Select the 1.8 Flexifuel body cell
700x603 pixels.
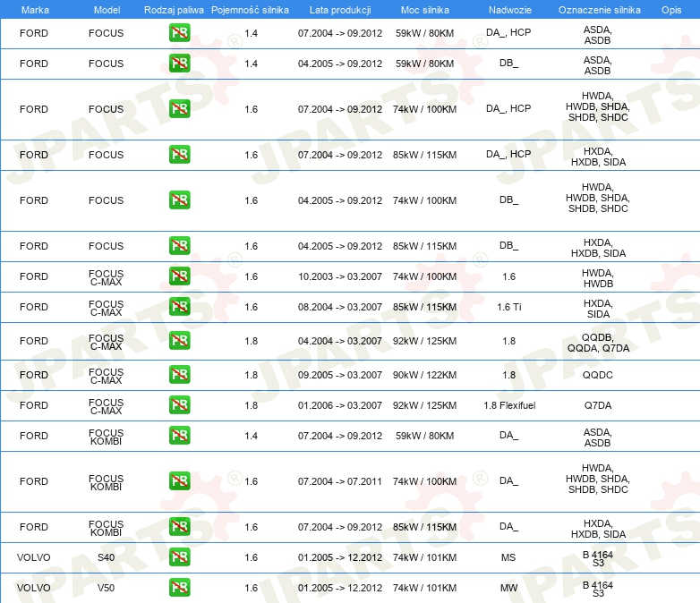(x=509, y=405)
